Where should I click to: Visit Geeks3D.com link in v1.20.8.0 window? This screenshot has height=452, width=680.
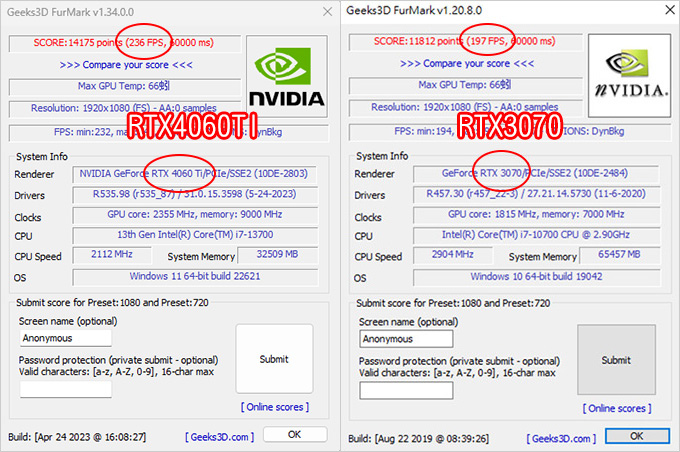coord(561,439)
